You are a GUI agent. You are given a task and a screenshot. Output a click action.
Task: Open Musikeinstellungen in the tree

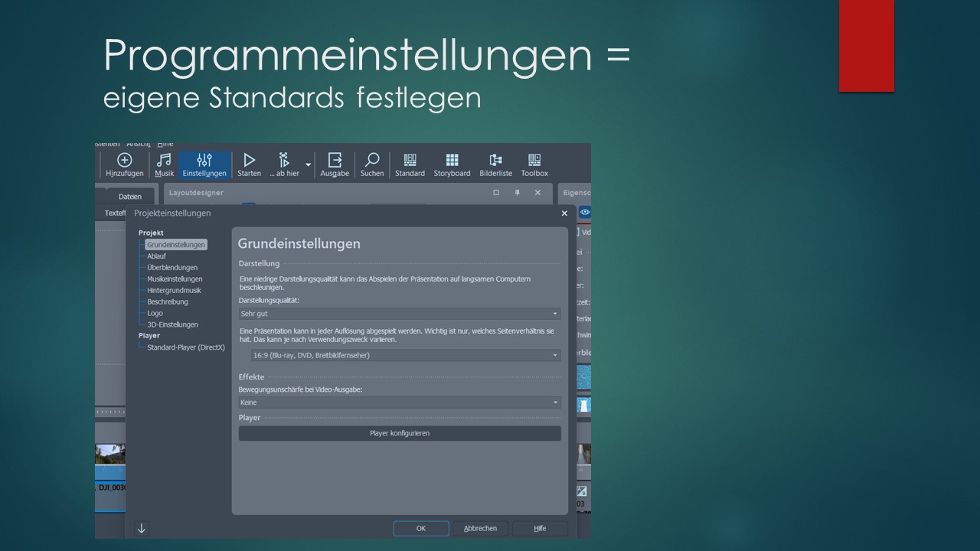(x=175, y=279)
